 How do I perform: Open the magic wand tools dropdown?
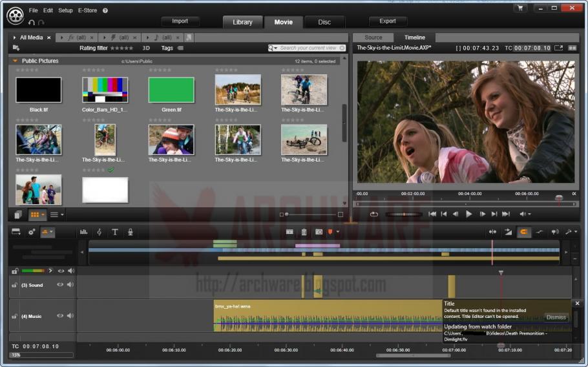click(576, 232)
